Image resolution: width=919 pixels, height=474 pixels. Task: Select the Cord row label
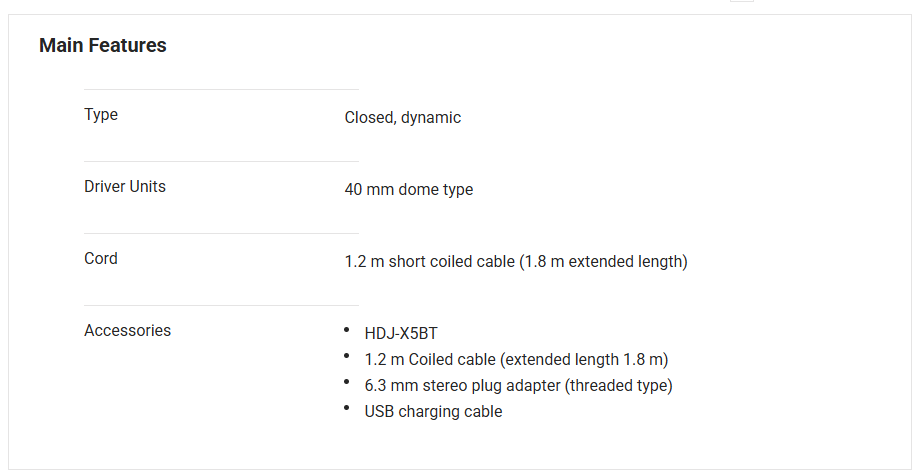tap(101, 259)
